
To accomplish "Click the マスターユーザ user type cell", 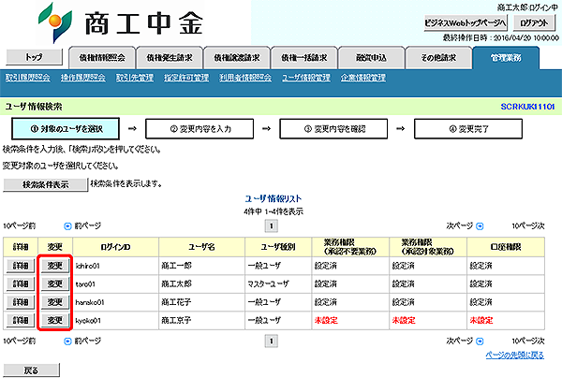I will click(278, 284).
